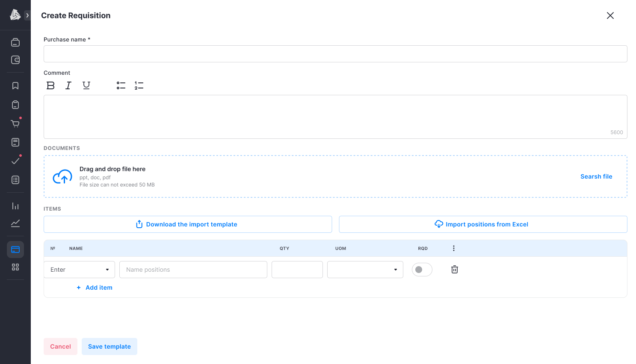This screenshot has height=364, width=636.
Task: Click the app logo in sidebar
Action: point(15,15)
